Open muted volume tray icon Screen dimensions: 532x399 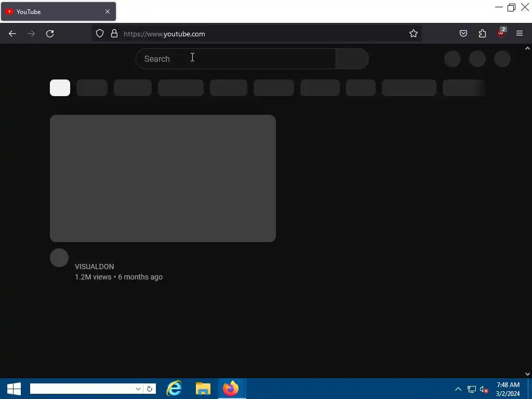click(484, 390)
